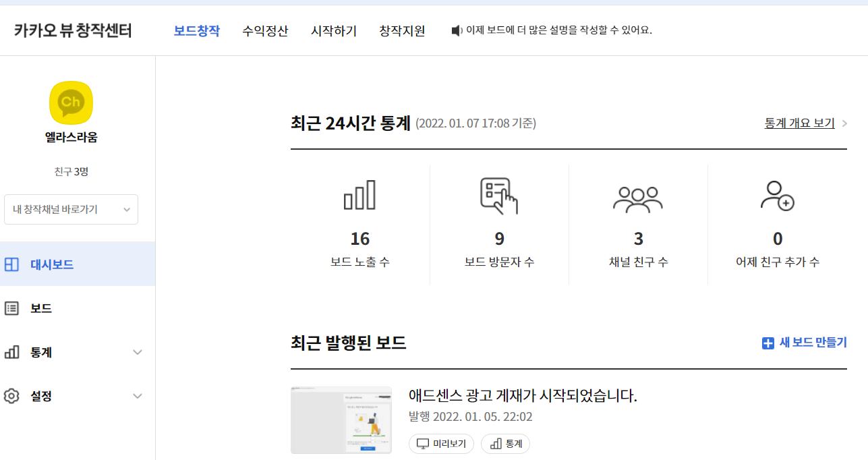The width and height of the screenshot is (868, 460).
Task: Click the 친구 3명 text
Action: [x=71, y=171]
